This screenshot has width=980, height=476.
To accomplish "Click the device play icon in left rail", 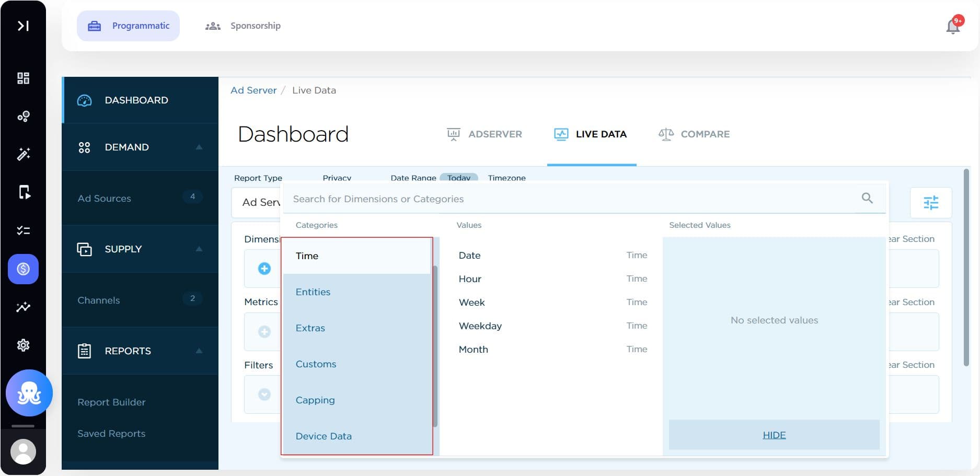I will point(24,192).
